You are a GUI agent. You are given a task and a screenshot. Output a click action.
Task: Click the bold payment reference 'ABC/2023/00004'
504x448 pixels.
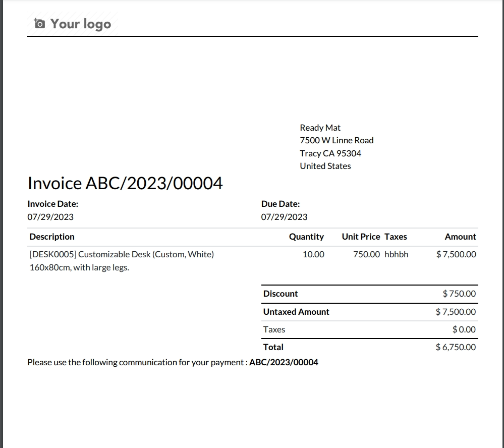pos(284,363)
